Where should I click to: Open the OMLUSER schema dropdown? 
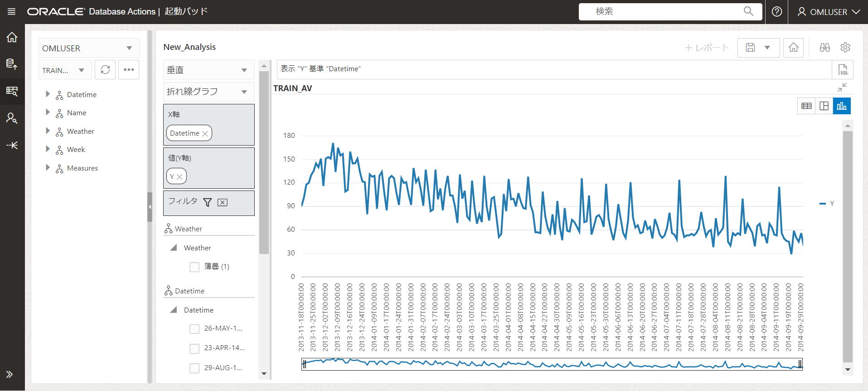[x=89, y=48]
